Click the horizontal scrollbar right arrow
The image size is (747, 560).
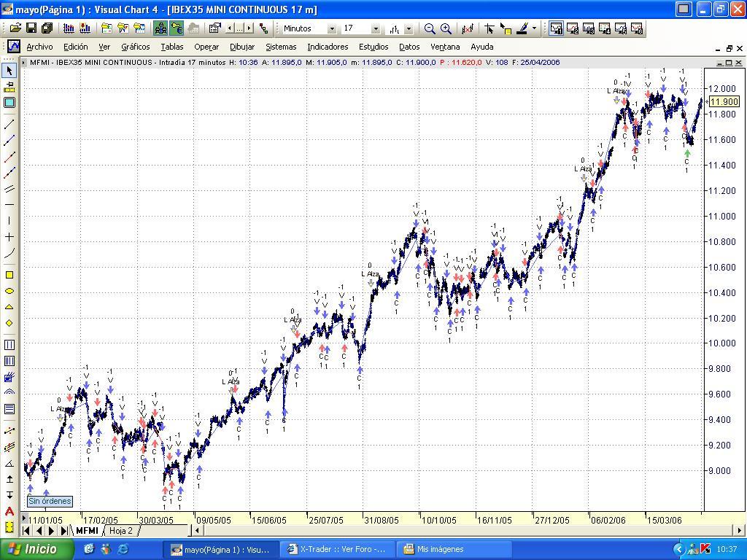(x=740, y=530)
